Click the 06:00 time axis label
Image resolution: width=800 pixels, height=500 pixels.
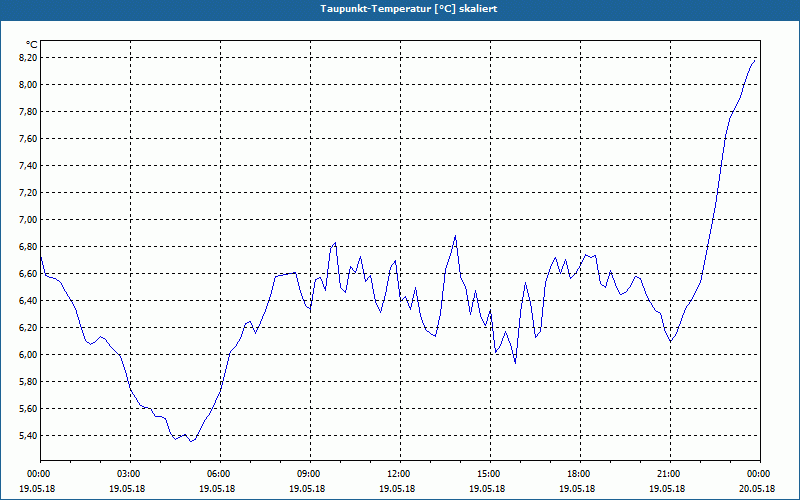click(220, 474)
